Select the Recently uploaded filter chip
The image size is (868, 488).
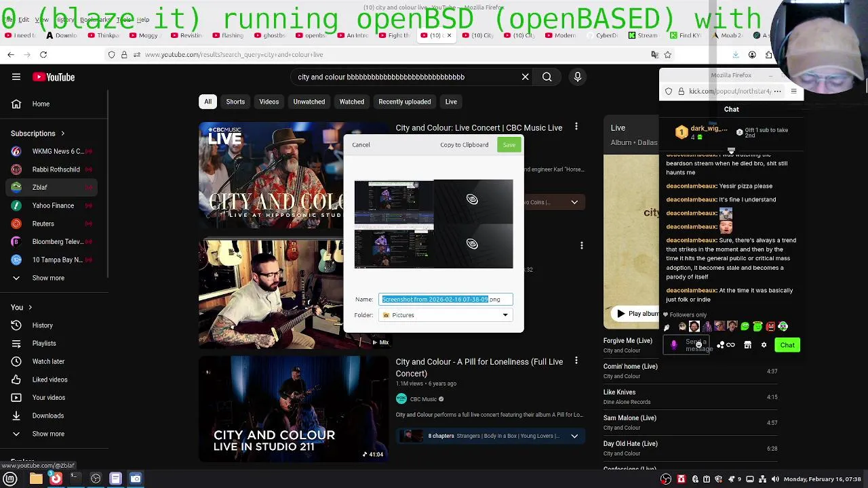coord(404,102)
